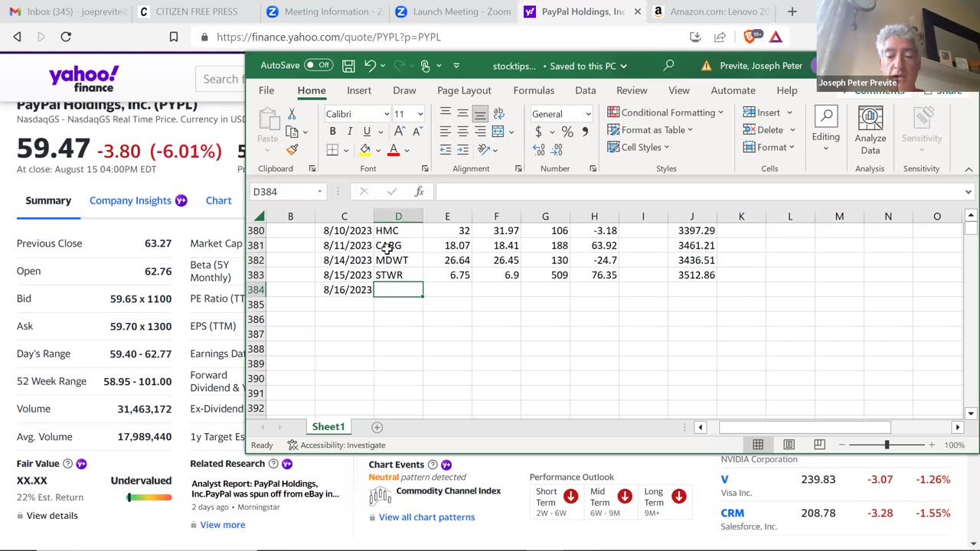Image resolution: width=980 pixels, height=551 pixels.
Task: Apply the yellow fill color
Action: (365, 150)
